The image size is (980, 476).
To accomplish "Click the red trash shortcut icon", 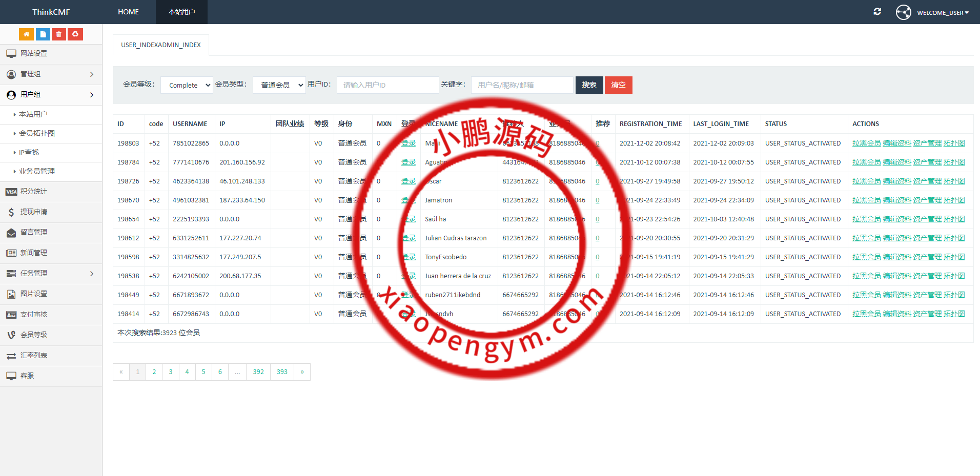I will click(59, 34).
